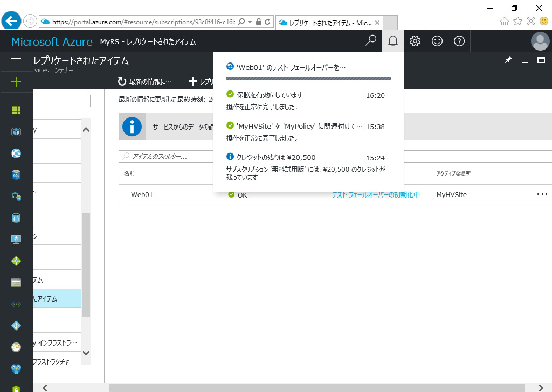The width and height of the screenshot is (552, 392).
Task: Click the security lock icon in address bar
Action: tap(258, 22)
